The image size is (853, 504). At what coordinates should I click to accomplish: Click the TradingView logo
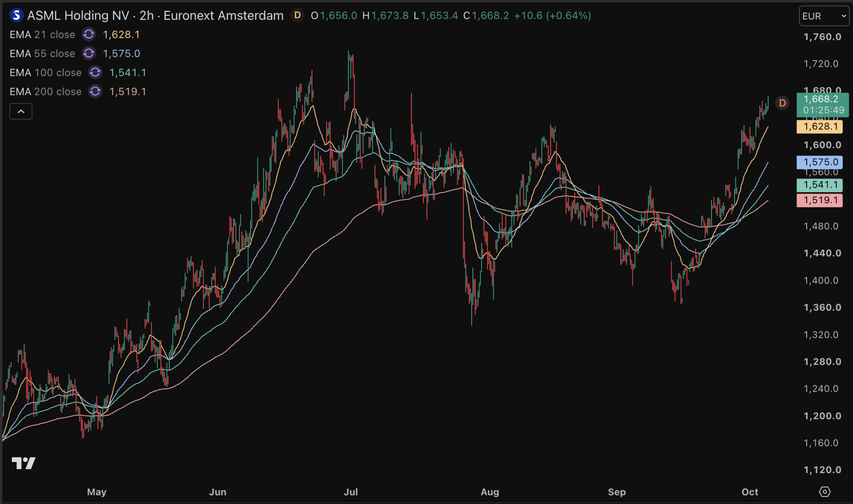pyautogui.click(x=23, y=463)
